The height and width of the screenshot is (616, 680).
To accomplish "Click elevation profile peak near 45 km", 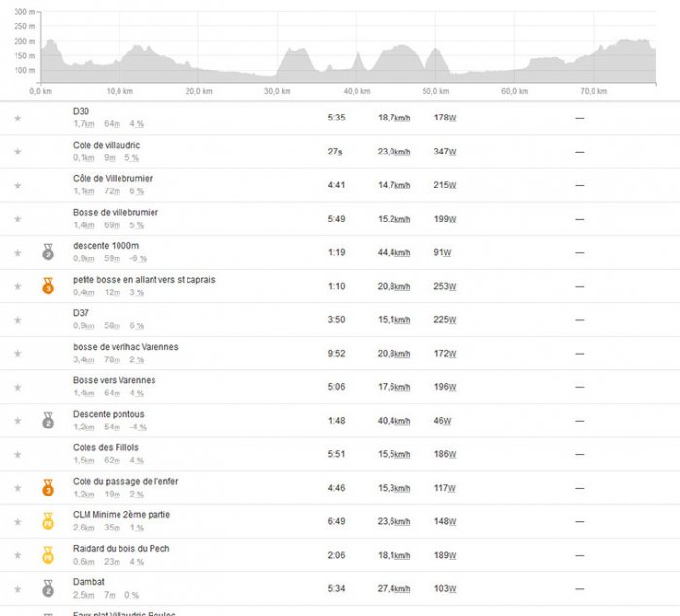I will pyautogui.click(x=403, y=46).
